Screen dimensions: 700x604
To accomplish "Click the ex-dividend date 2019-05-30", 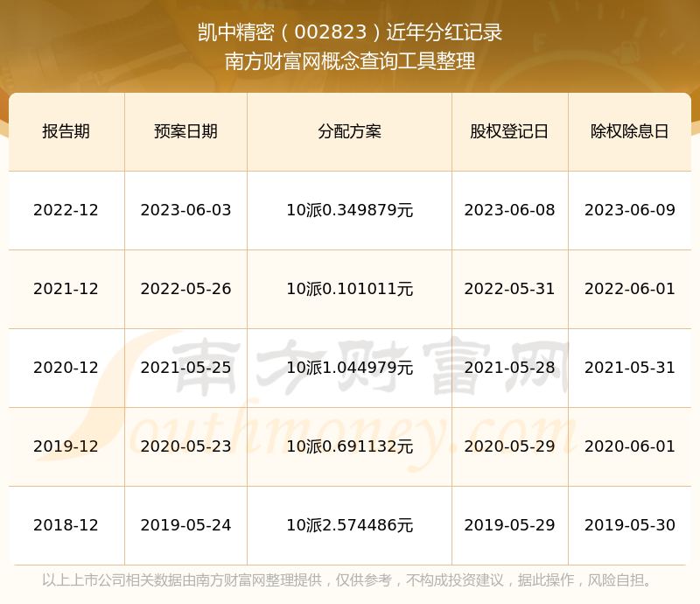I will click(x=629, y=525).
